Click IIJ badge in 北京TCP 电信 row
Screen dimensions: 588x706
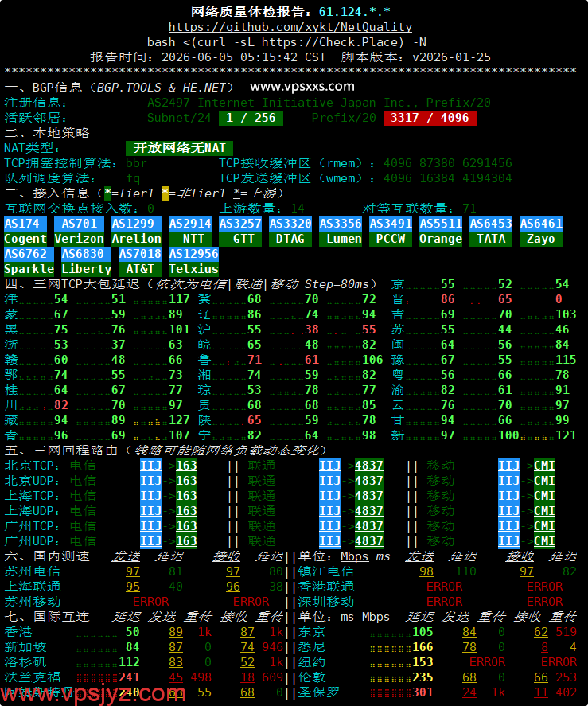pos(151,466)
